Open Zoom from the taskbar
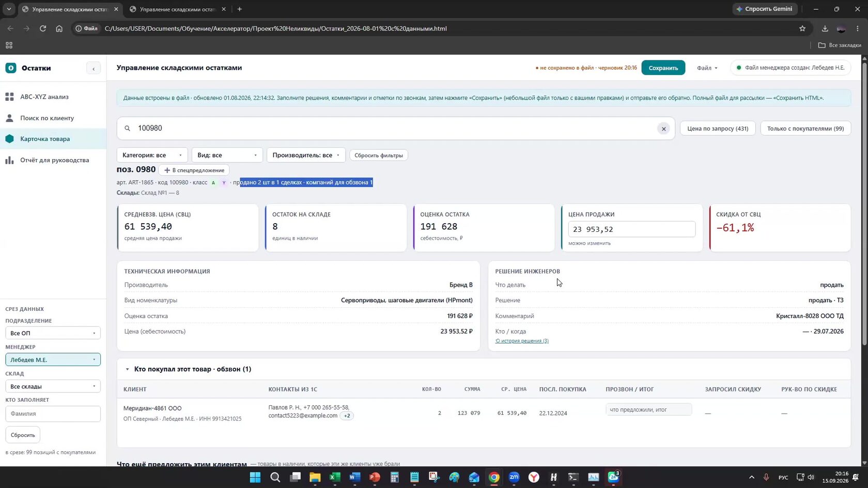Viewport: 868px width, 488px height. [x=514, y=477]
